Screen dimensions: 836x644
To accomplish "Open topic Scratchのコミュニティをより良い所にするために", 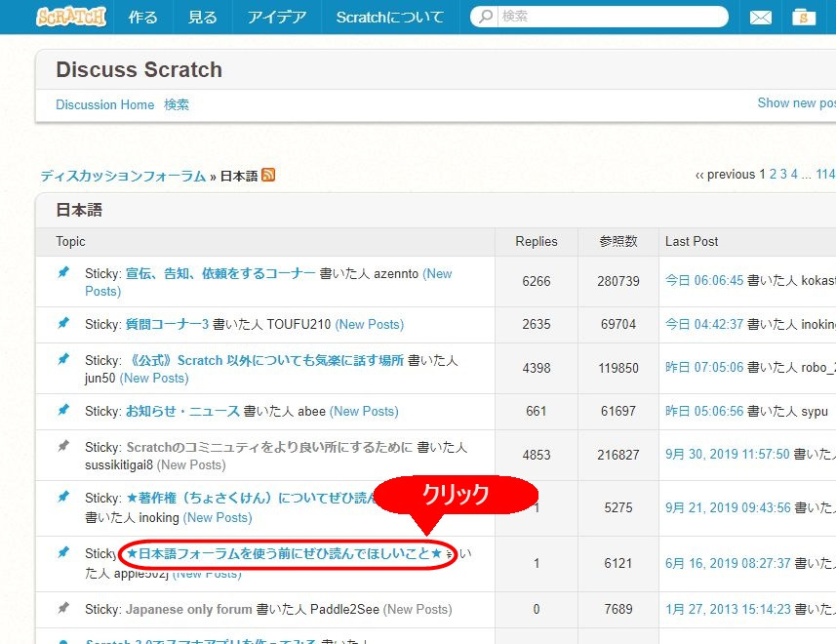I will coord(269,447).
